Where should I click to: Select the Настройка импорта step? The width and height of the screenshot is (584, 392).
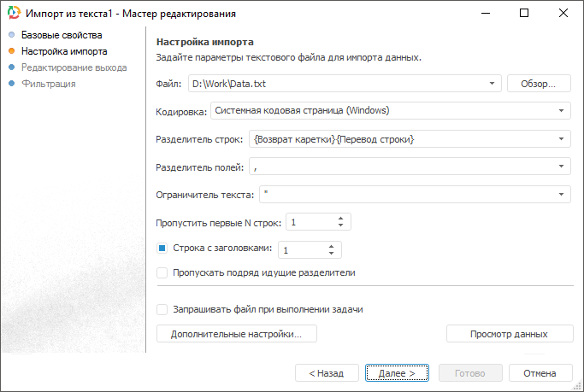pos(64,51)
